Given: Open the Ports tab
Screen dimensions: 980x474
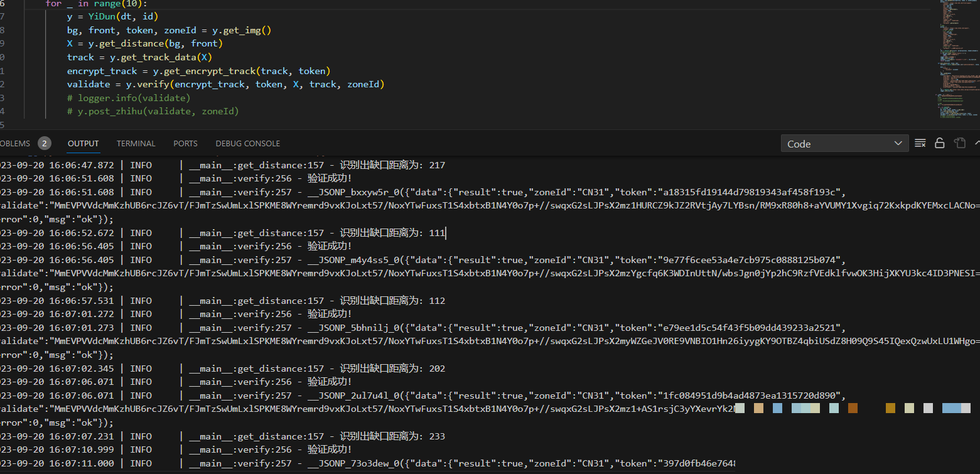Looking at the screenshot, I should click(185, 143).
